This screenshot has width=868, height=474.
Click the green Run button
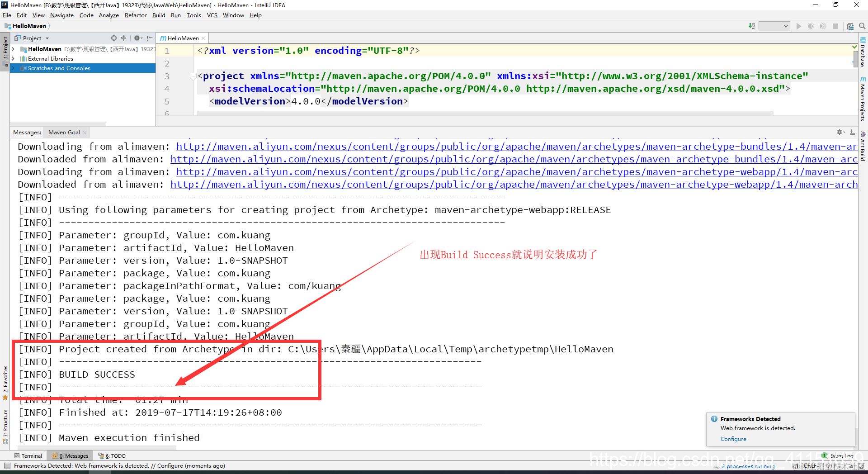click(x=799, y=26)
